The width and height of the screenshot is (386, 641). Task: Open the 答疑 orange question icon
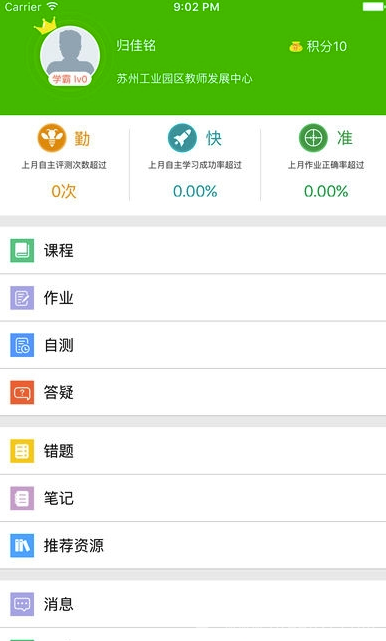click(22, 392)
